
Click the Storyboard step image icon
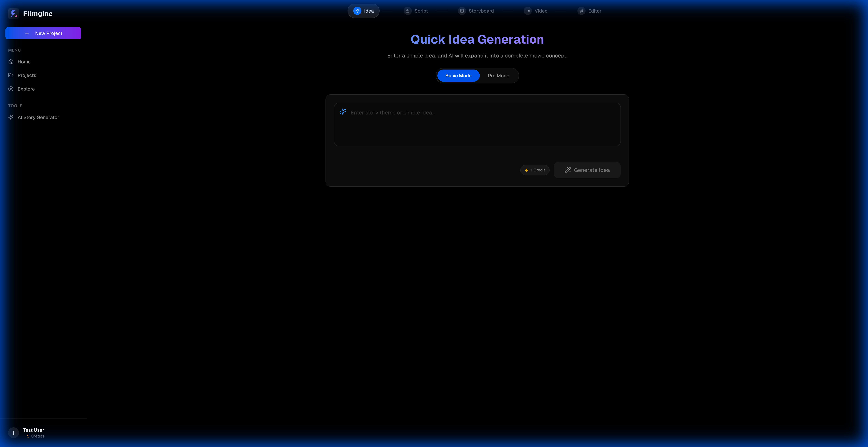coord(462,11)
